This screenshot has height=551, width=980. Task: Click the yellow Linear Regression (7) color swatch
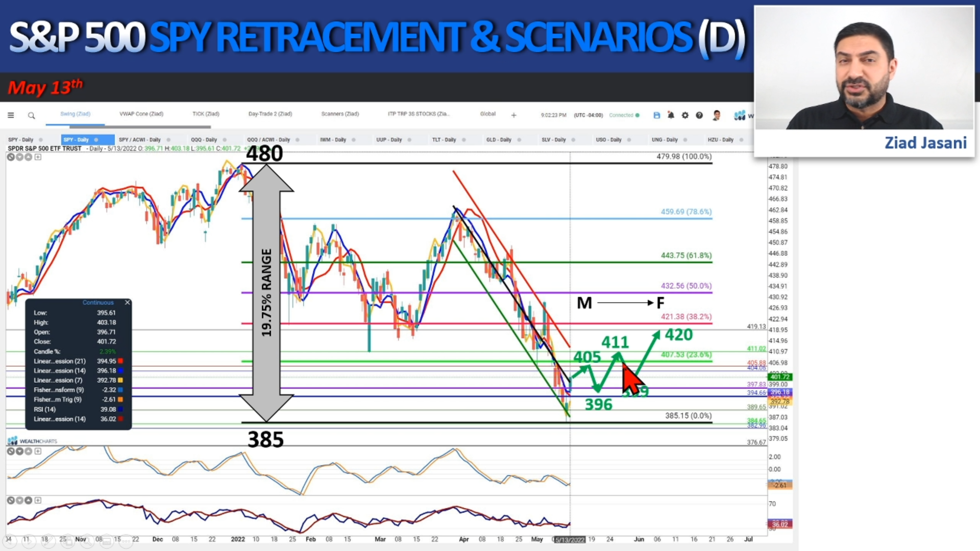[120, 381]
